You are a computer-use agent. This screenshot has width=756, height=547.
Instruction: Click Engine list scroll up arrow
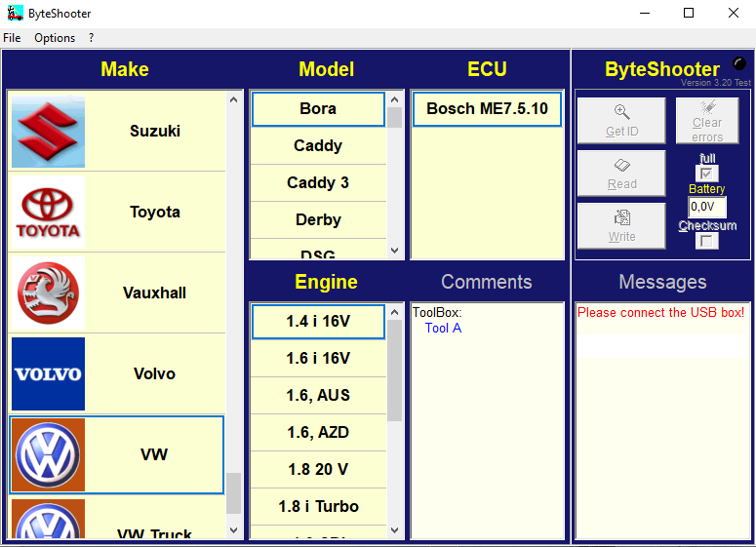click(x=395, y=312)
